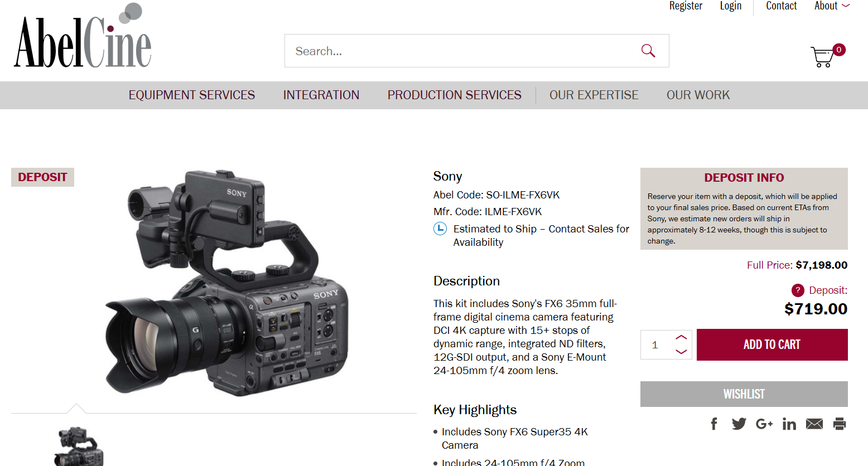Share via Google Plus icon
868x466 pixels.
coord(764,424)
